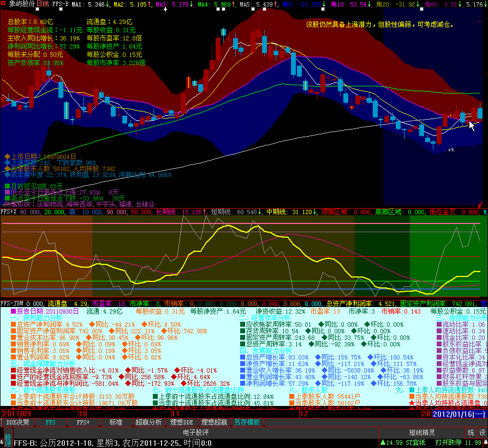This screenshot has width=488, height=448.
Task: Click the 资产负债率:83.95% text
Action: tap(35, 63)
